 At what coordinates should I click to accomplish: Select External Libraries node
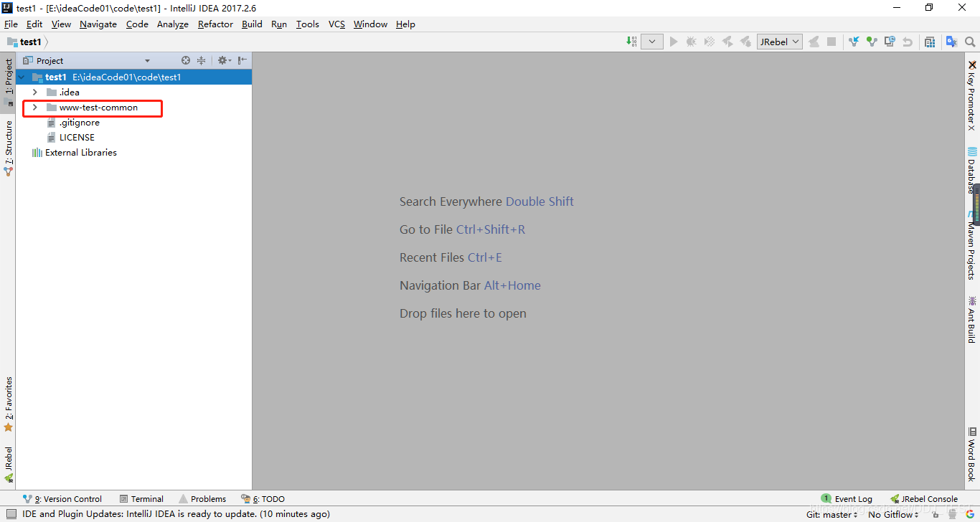point(80,153)
